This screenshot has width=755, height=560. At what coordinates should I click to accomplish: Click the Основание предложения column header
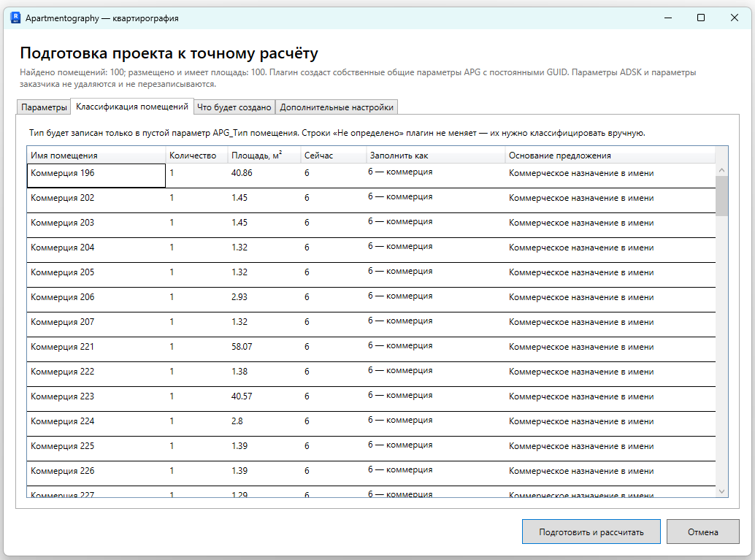click(610, 155)
